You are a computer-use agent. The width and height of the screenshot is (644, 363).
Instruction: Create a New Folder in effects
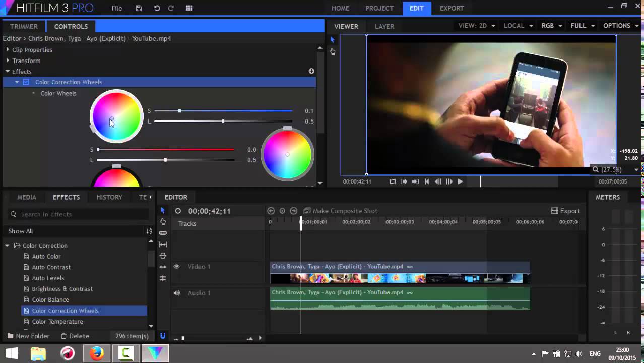click(28, 336)
